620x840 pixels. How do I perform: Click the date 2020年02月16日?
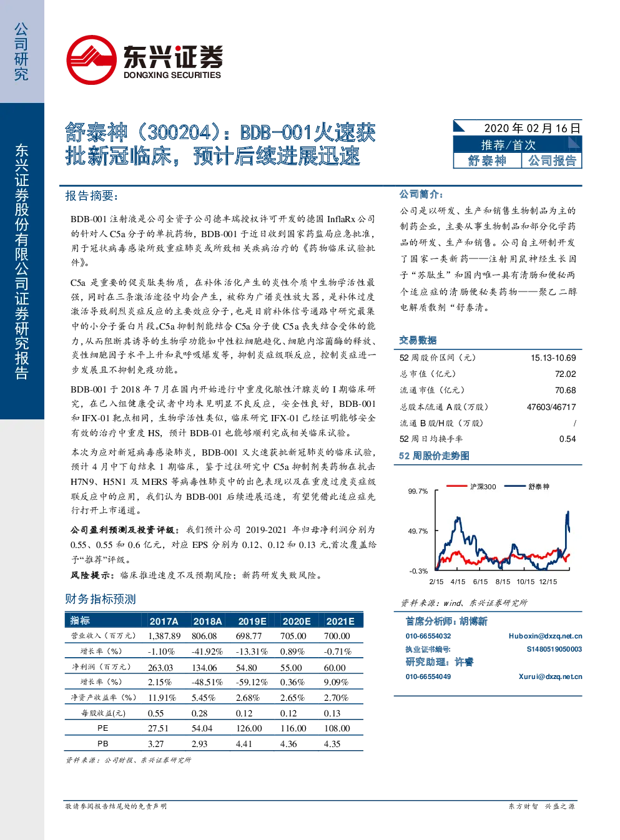532,128
